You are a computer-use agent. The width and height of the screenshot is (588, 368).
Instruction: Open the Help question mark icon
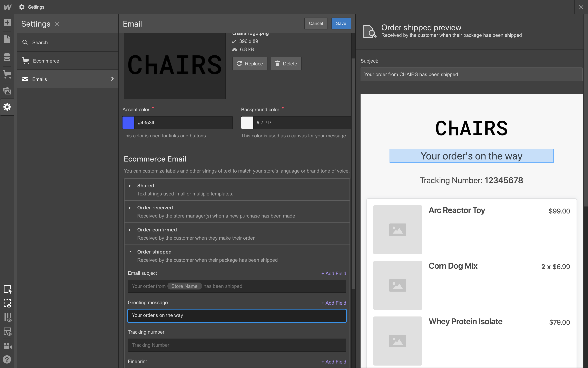coord(7,359)
